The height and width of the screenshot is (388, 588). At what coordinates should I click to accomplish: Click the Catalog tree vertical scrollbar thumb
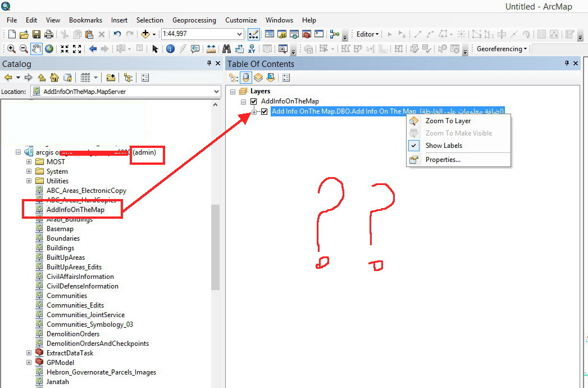(215, 247)
